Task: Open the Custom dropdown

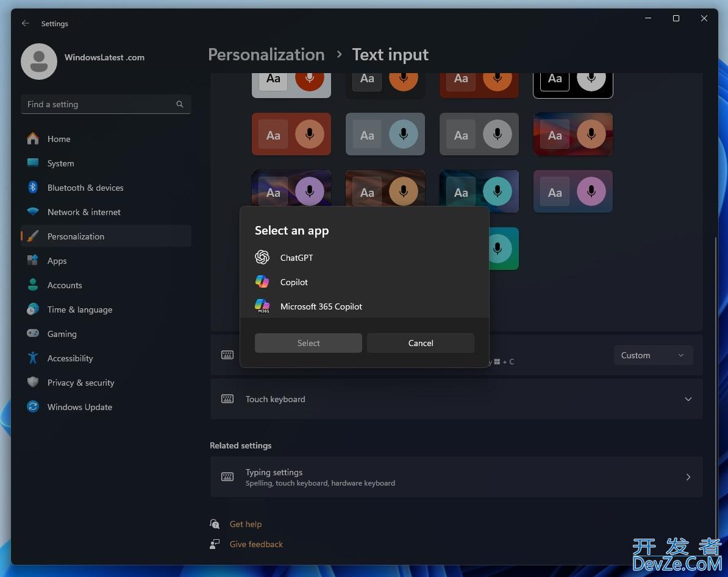Action: 653,355
